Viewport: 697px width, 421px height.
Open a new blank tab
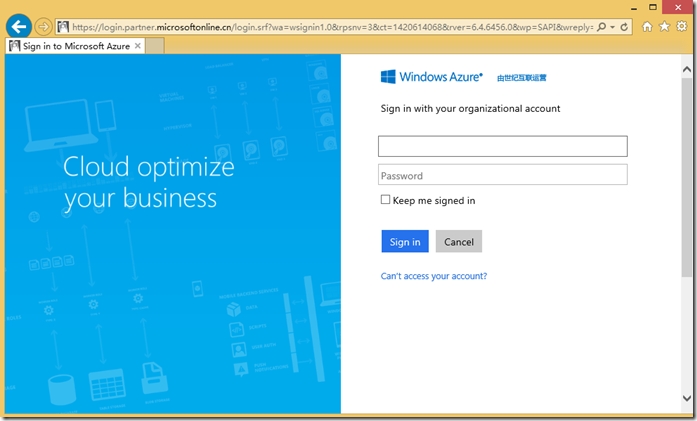tap(155, 46)
